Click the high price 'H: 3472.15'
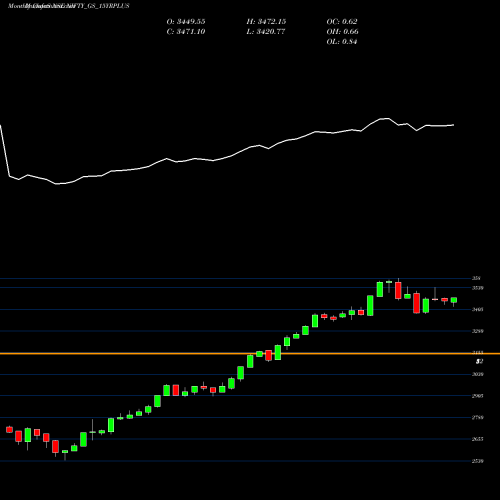Image resolution: width=500 pixels, height=500 pixels. point(266,22)
